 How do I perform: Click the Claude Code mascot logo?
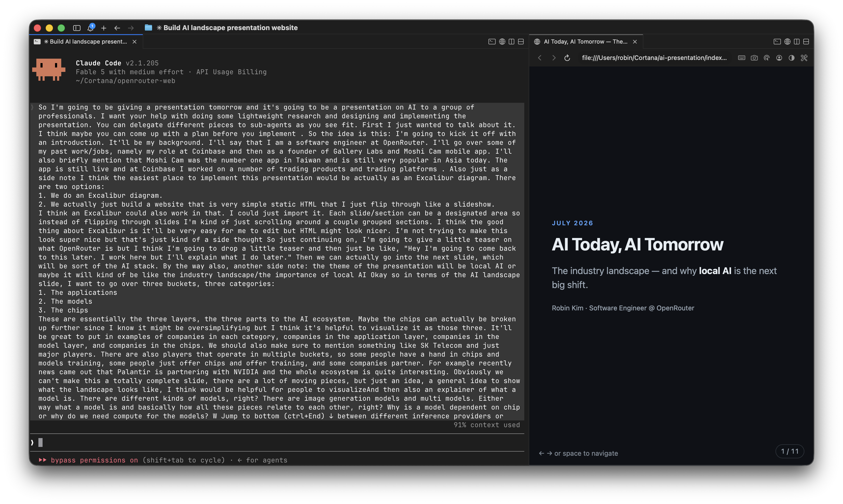[49, 70]
